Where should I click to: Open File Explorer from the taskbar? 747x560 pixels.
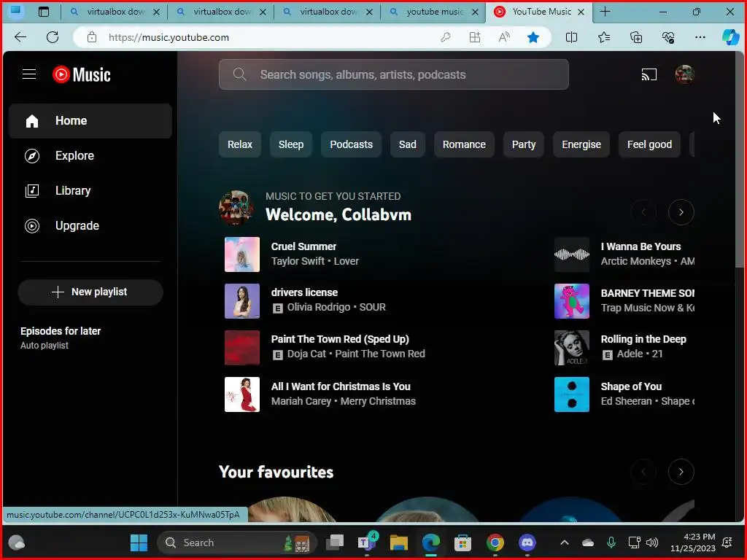399,542
